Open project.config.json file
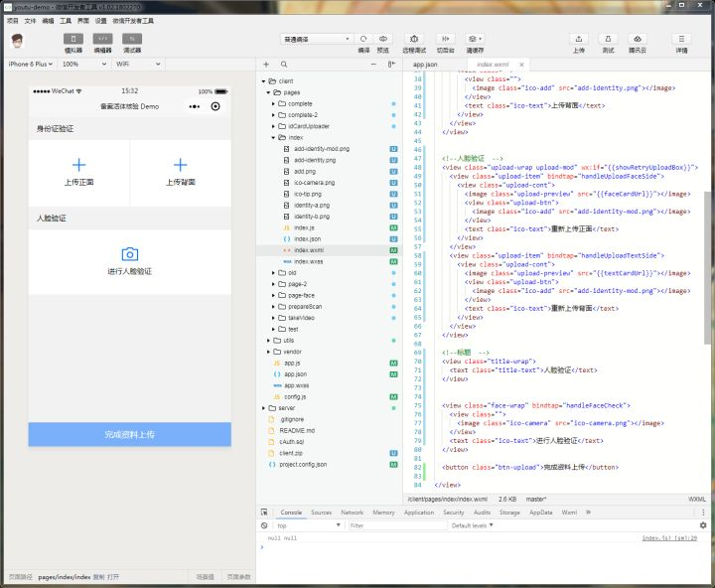This screenshot has height=588, width=715. pos(303,465)
